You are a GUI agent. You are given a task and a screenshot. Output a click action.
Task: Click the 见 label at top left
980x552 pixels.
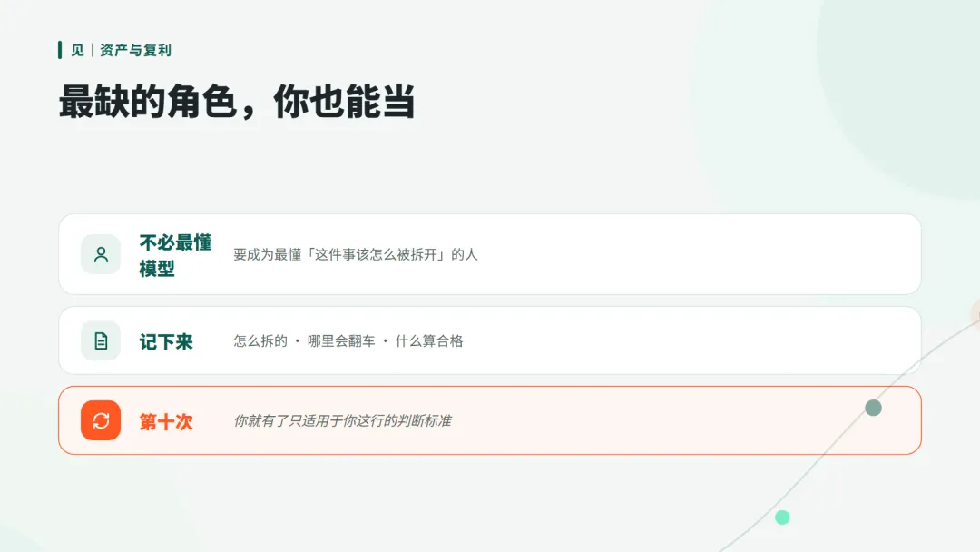(77, 50)
